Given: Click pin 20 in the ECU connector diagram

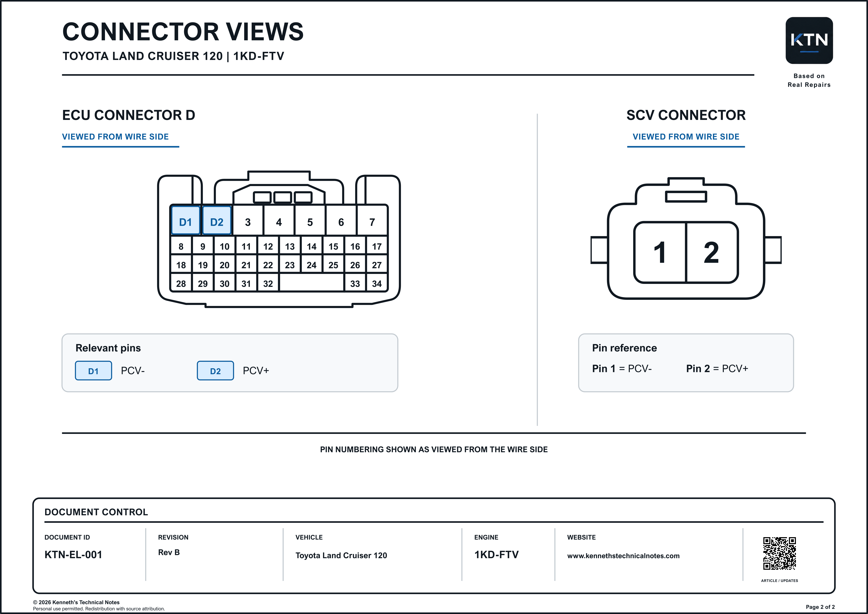Looking at the screenshot, I should tap(224, 264).
